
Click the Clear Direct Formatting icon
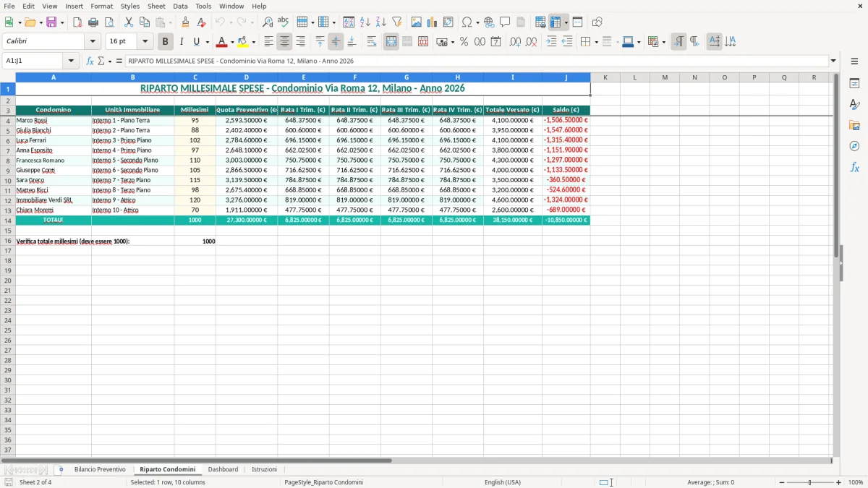tap(201, 22)
